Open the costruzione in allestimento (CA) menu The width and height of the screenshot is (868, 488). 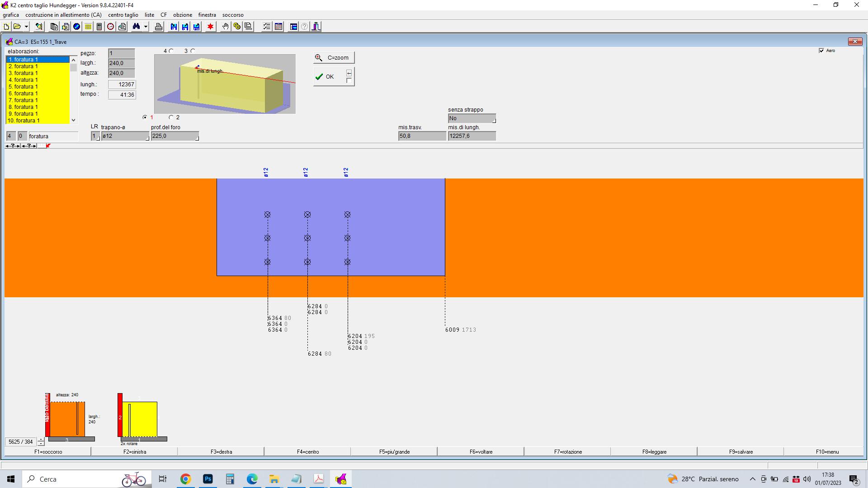tap(64, 15)
